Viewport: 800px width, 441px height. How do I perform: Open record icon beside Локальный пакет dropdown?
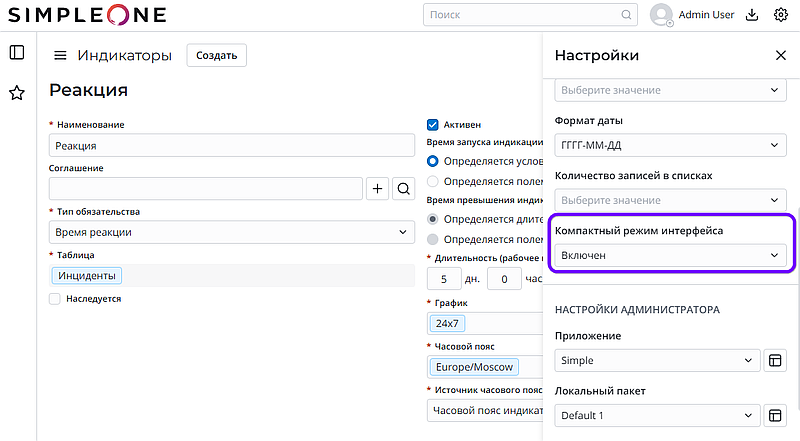click(773, 415)
